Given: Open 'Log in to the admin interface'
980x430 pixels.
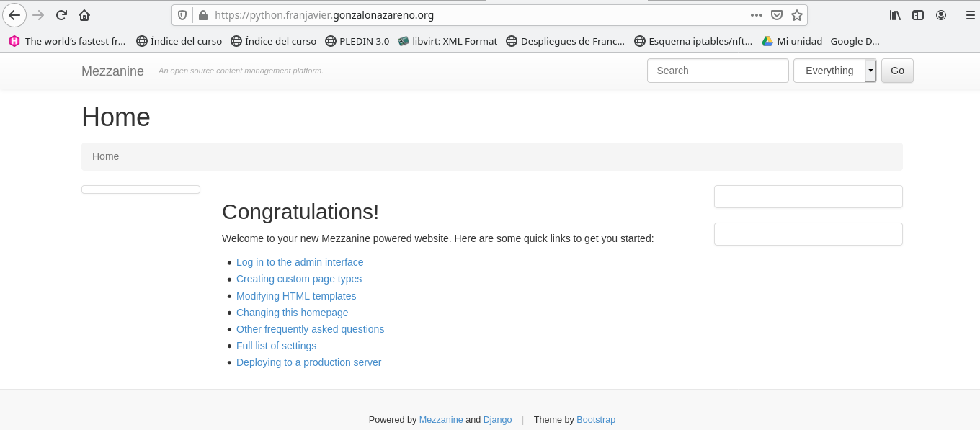Looking at the screenshot, I should coord(300,262).
